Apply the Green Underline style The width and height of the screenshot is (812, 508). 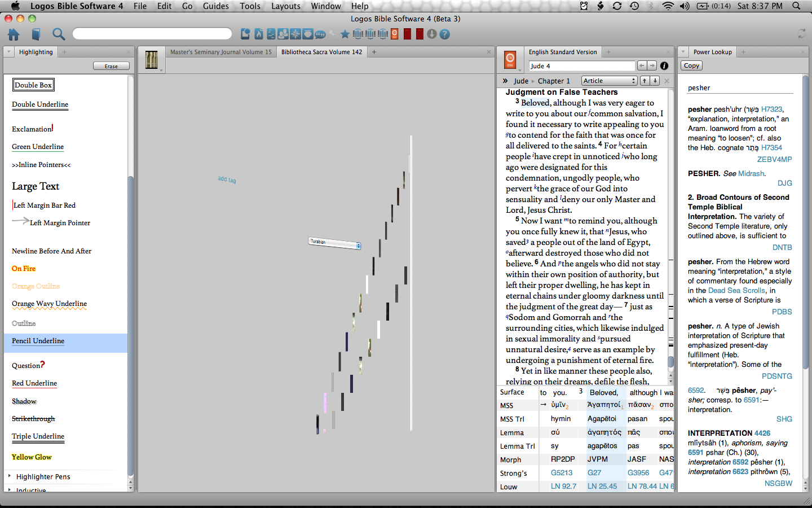coord(38,147)
